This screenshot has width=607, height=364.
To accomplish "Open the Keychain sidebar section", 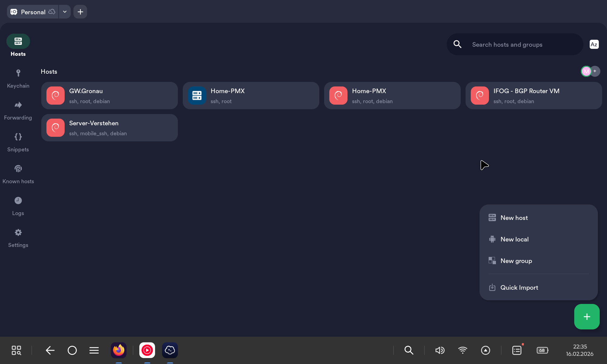I will (18, 79).
